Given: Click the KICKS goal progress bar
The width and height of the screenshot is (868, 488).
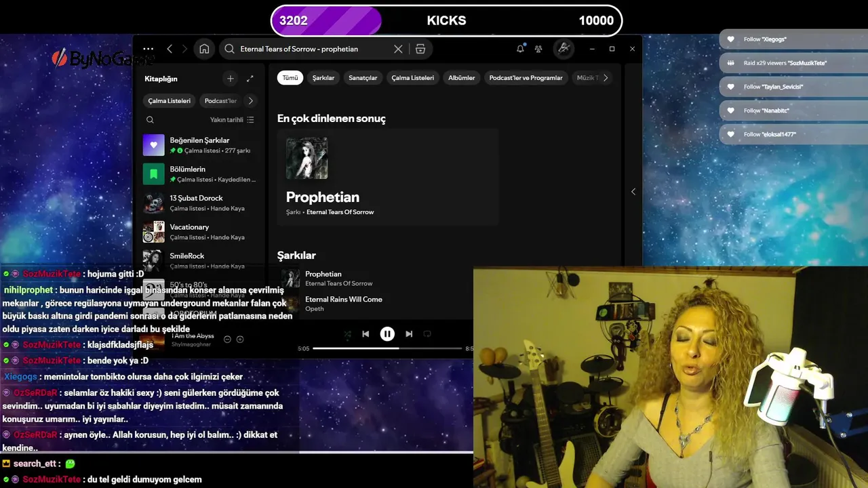Looking at the screenshot, I should point(446,20).
